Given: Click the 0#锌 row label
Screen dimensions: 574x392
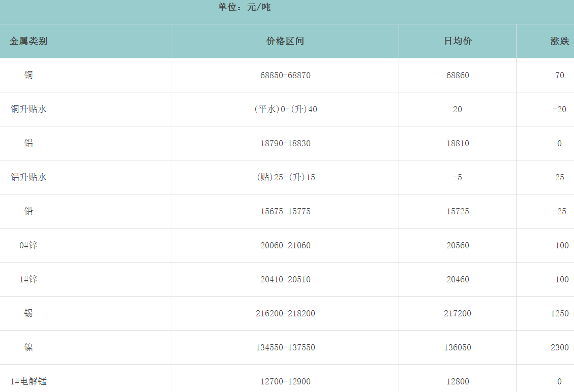Looking at the screenshot, I should coord(28,245).
